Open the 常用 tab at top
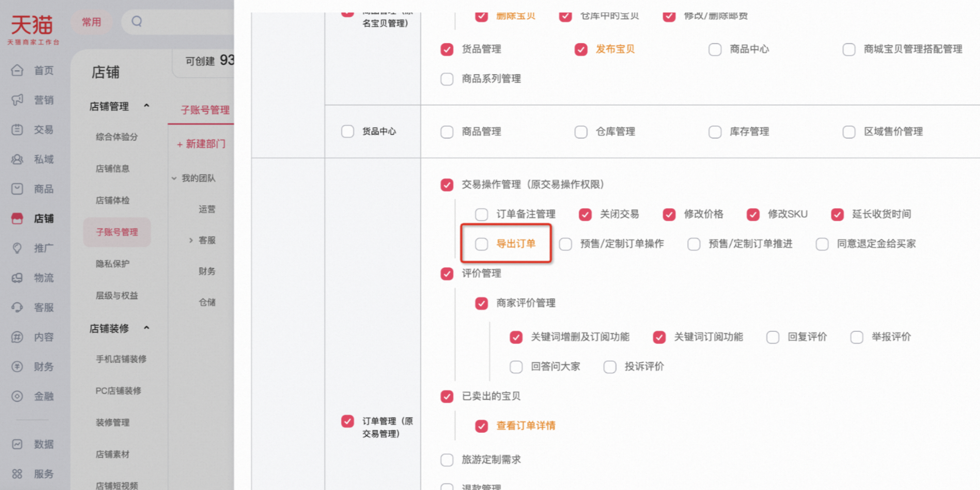The width and height of the screenshot is (980, 490). click(91, 22)
